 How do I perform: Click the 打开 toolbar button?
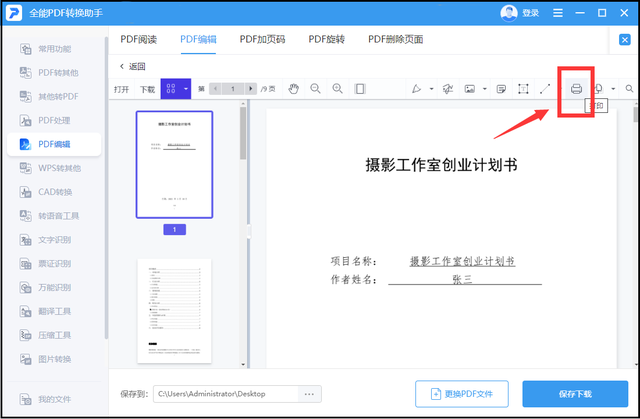tap(122, 89)
